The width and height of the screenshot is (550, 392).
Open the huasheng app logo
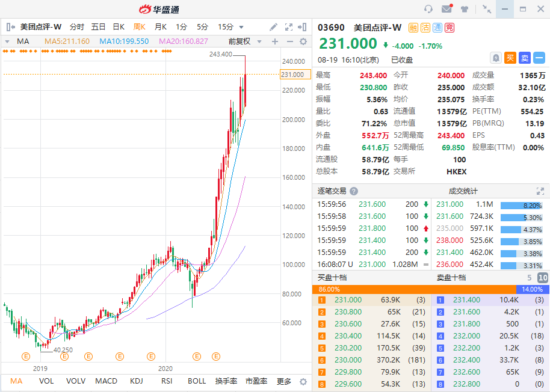click(x=159, y=10)
